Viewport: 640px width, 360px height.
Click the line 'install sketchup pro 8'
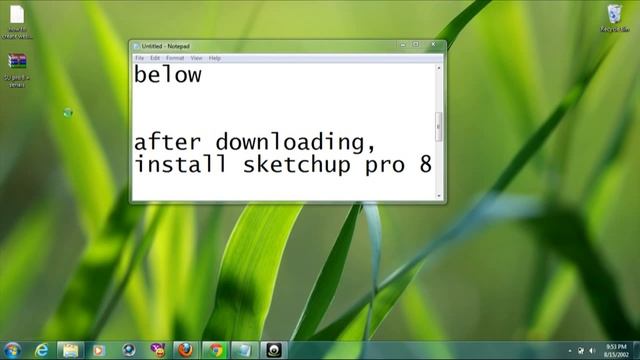coord(282,164)
